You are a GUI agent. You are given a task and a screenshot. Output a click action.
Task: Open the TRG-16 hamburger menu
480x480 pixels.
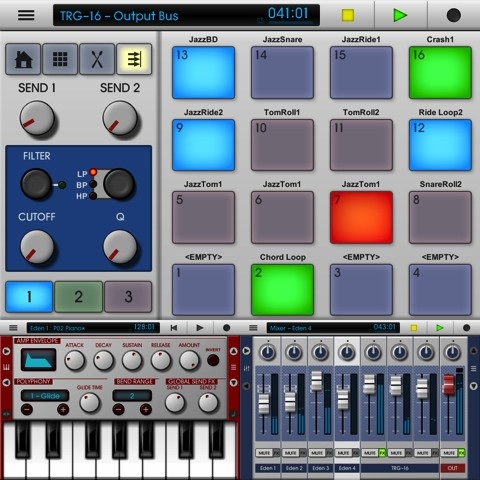(26, 15)
